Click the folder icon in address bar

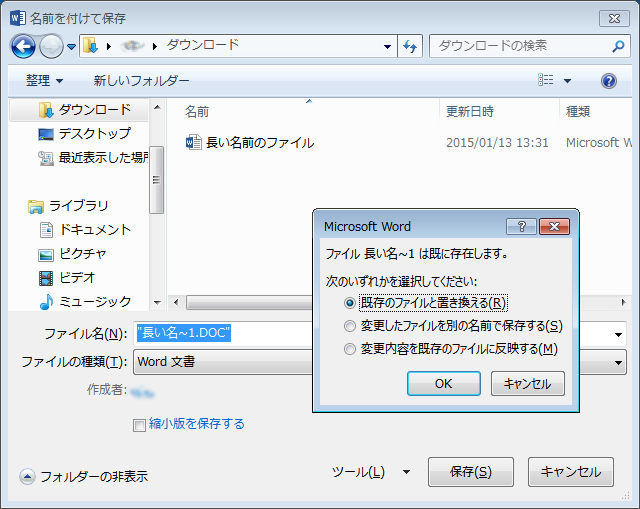point(90,46)
